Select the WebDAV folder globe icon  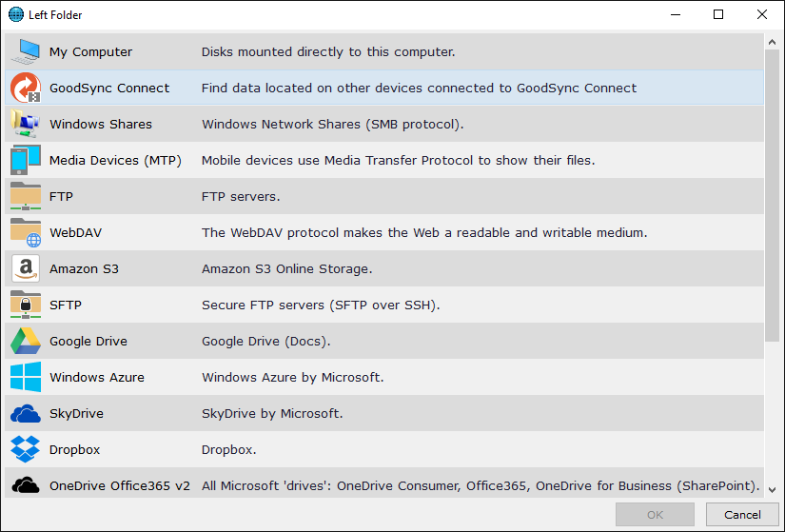(x=25, y=232)
